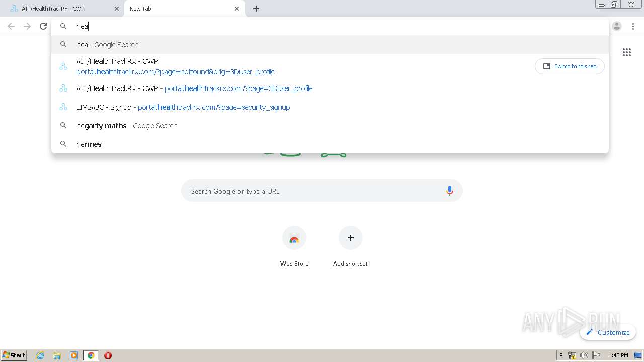Screen dimensions: 644x362
Task: Open the red Opera-style taskbar icon
Action: point(108,355)
